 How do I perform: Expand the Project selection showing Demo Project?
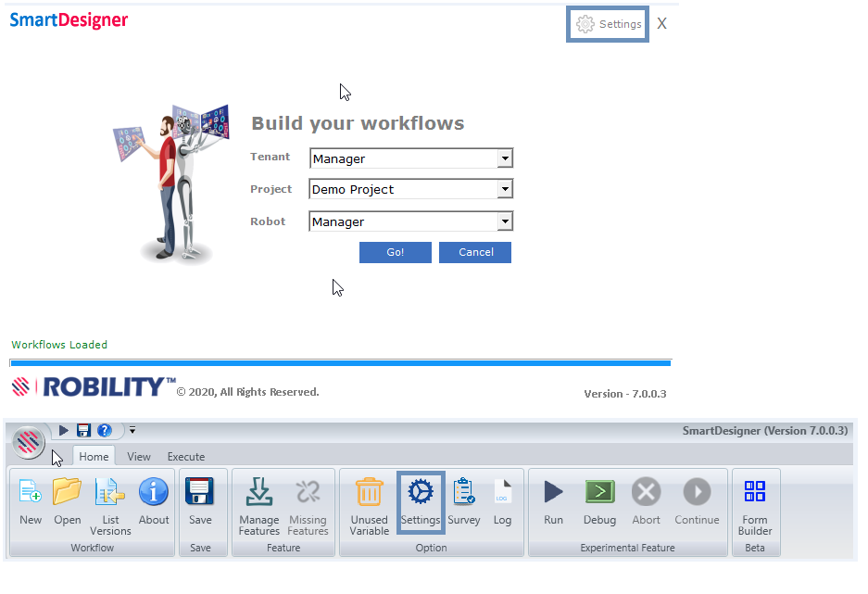(x=505, y=189)
